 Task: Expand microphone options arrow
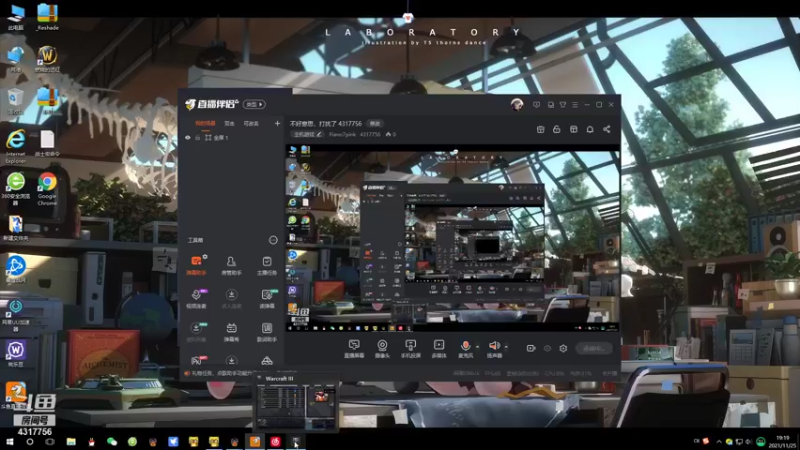[x=478, y=347]
